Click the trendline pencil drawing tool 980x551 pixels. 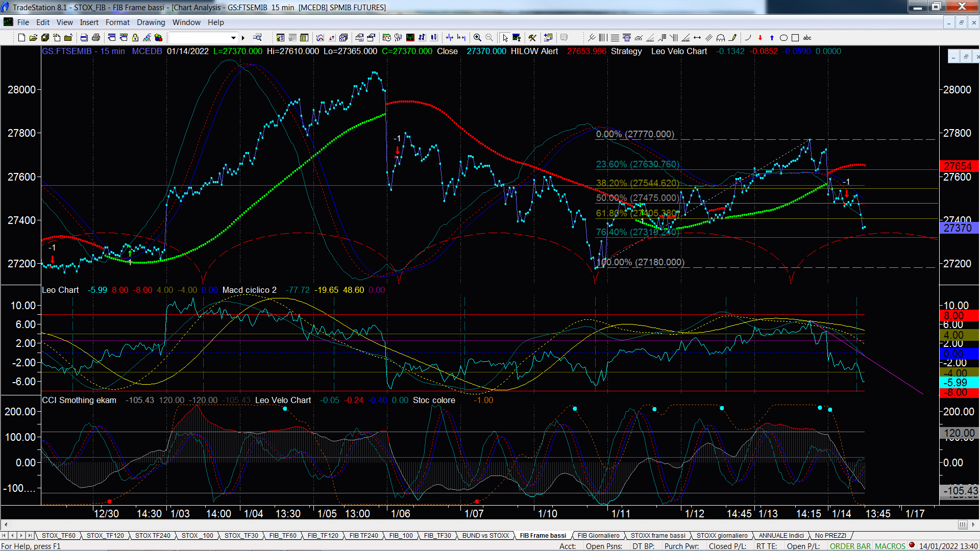click(732, 38)
